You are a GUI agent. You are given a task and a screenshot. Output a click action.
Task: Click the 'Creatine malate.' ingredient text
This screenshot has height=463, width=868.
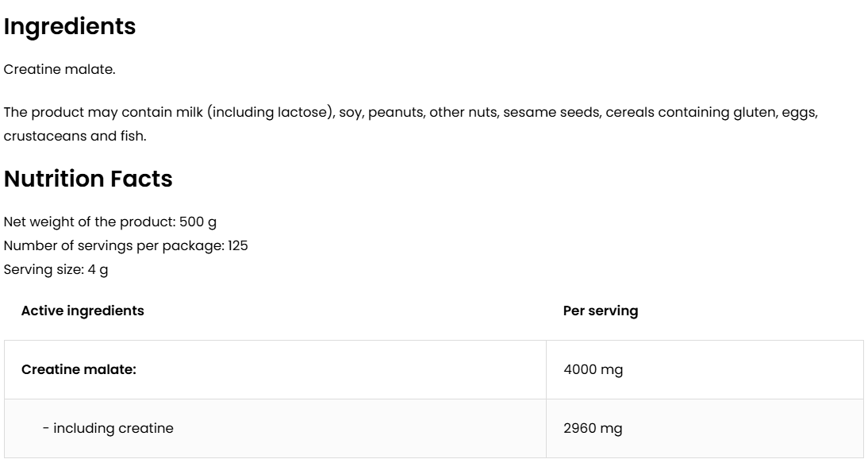click(x=60, y=69)
